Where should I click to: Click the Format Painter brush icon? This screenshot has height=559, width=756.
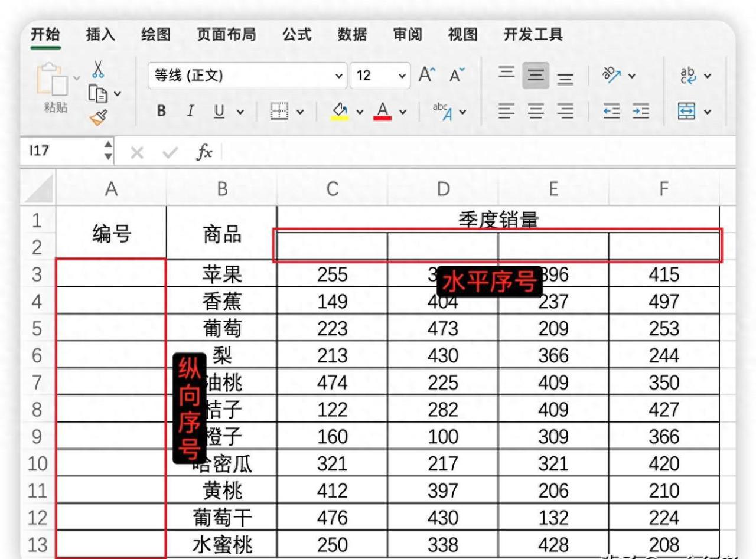(x=98, y=117)
